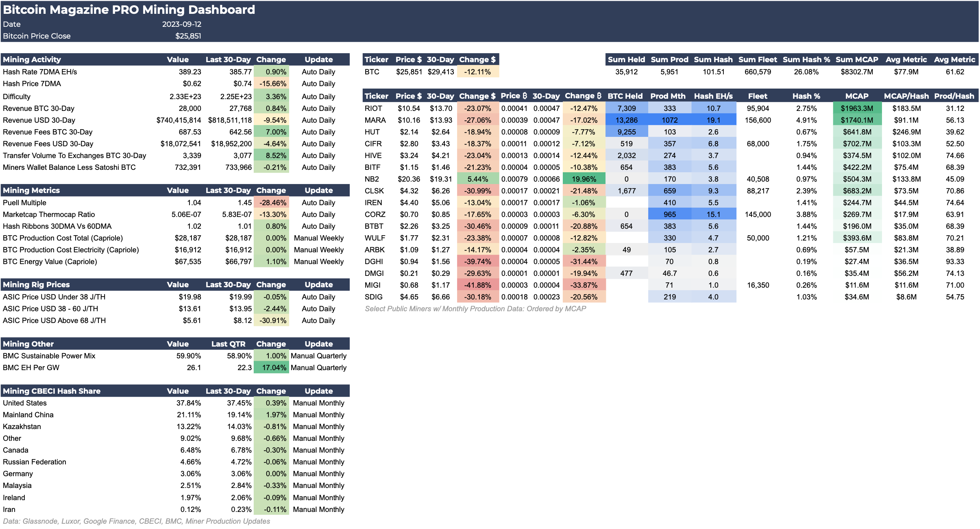This screenshot has width=980, height=529.
Task: Click the IREN ticker cell
Action: click(x=373, y=203)
